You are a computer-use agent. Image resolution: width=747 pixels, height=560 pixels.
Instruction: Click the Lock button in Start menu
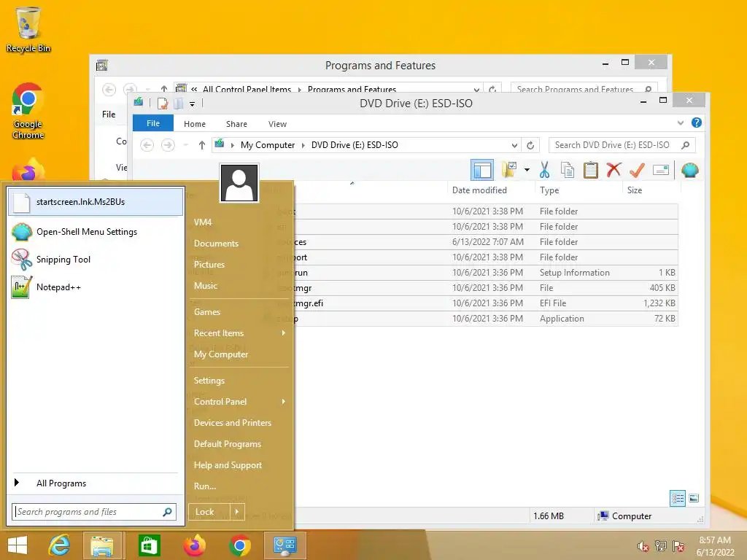pyautogui.click(x=209, y=512)
